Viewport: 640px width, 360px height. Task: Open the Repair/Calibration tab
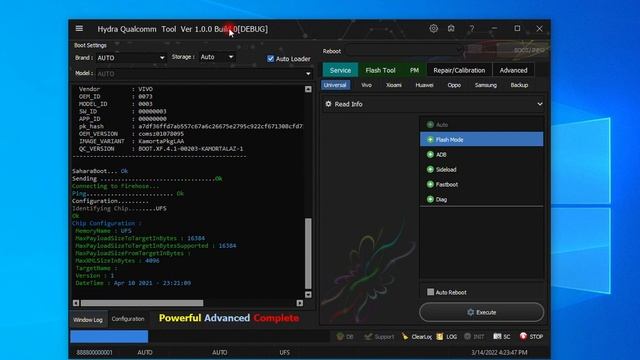[459, 70]
